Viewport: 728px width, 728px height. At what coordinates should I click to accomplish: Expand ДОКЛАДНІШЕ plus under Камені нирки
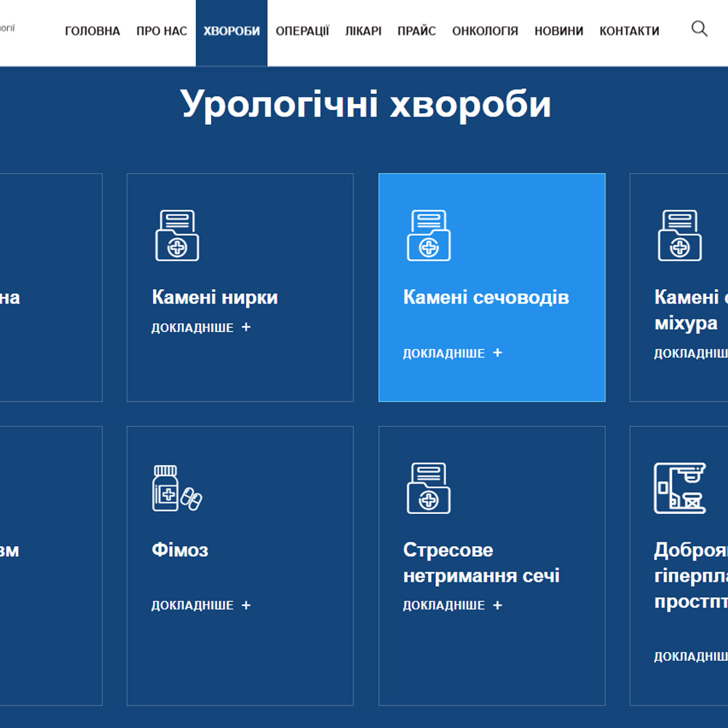[x=246, y=328]
